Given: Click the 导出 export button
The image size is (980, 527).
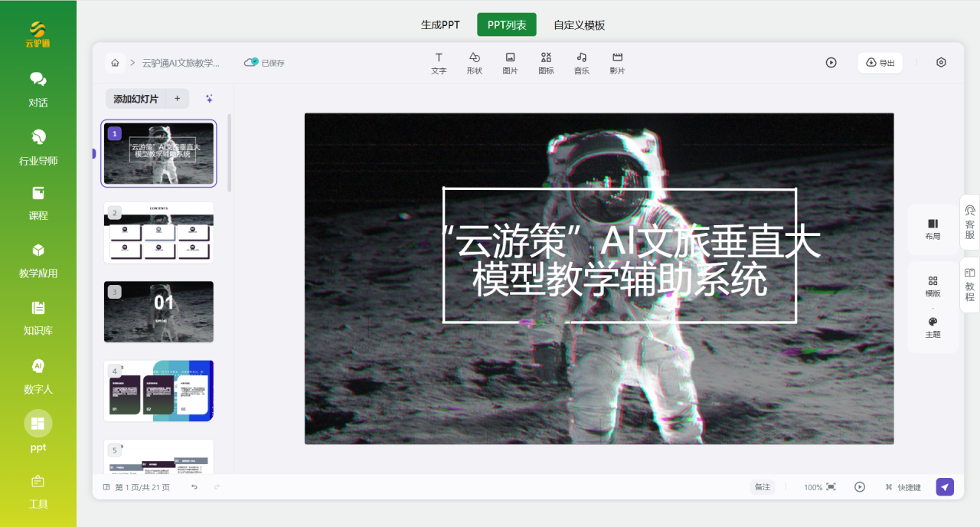Looking at the screenshot, I should pos(879,62).
